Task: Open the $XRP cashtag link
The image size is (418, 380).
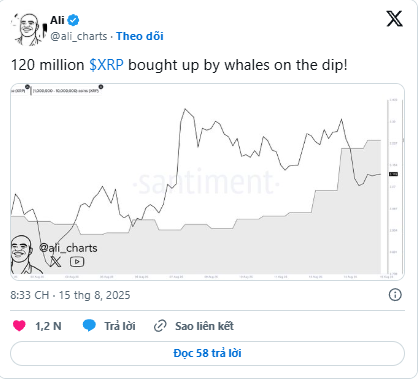Action: pyautogui.click(x=106, y=65)
